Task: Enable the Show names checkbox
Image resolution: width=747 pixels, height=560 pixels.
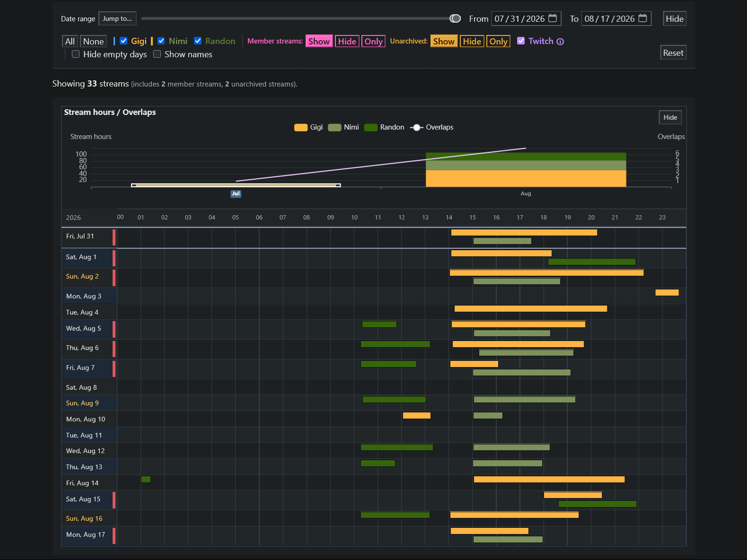Action: click(157, 54)
